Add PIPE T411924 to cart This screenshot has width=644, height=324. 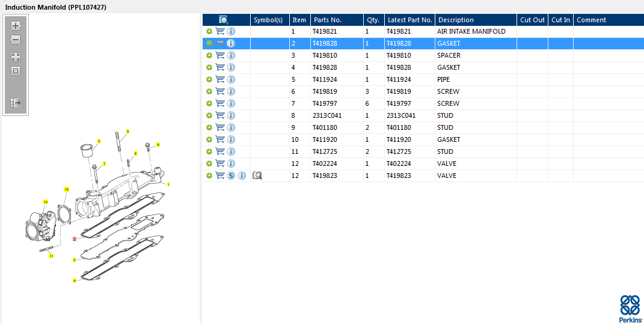[x=220, y=79]
